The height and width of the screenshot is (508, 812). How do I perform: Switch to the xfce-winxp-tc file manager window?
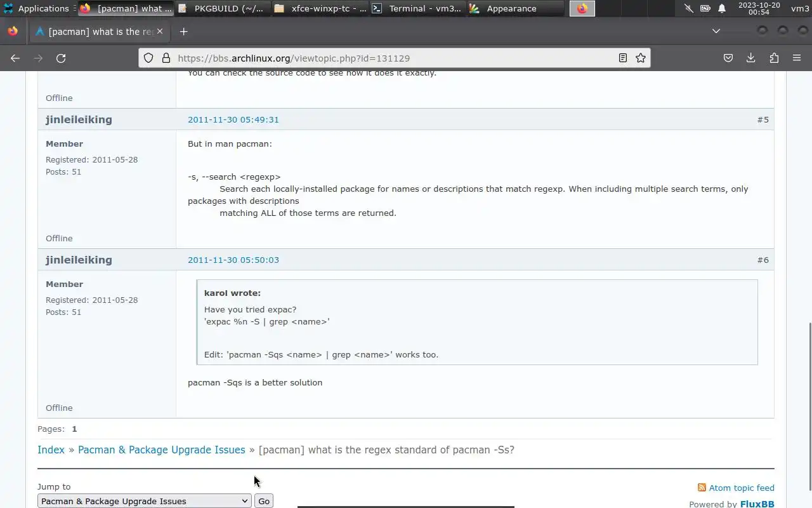point(320,8)
